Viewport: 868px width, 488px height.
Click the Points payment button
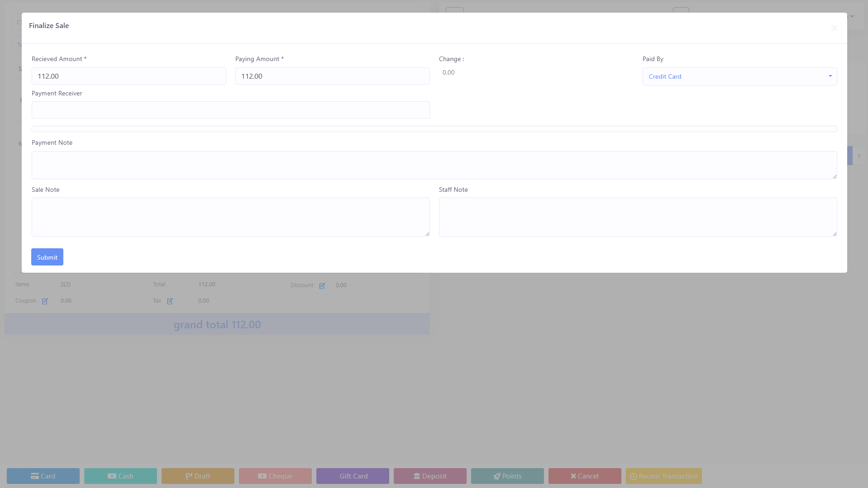point(507,476)
